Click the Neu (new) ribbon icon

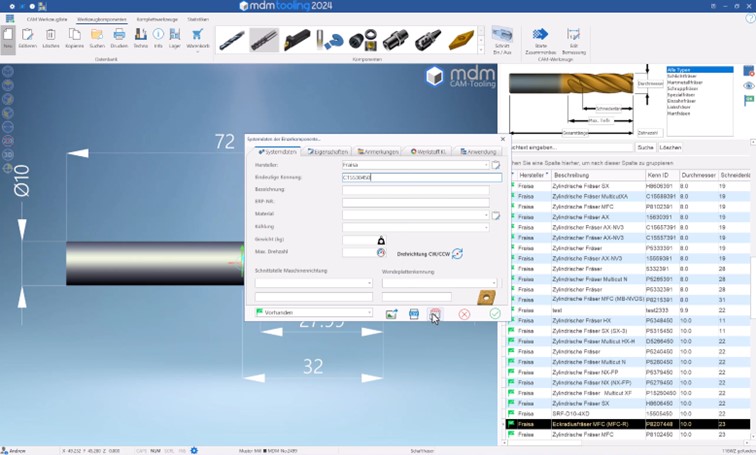8,38
